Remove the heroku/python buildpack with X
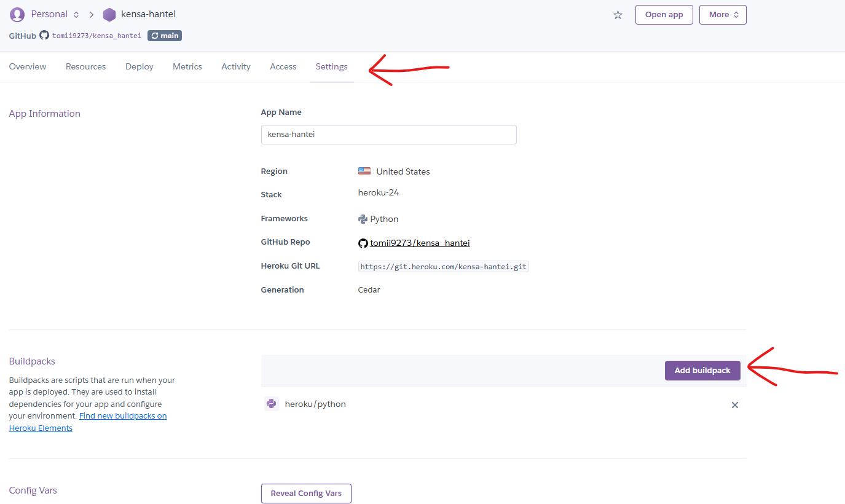845x504 pixels. tap(735, 405)
